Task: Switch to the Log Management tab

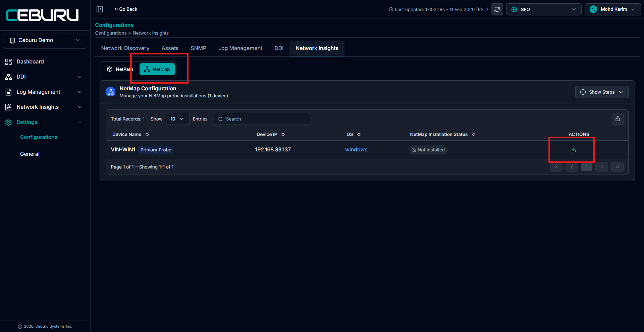Action: point(240,48)
